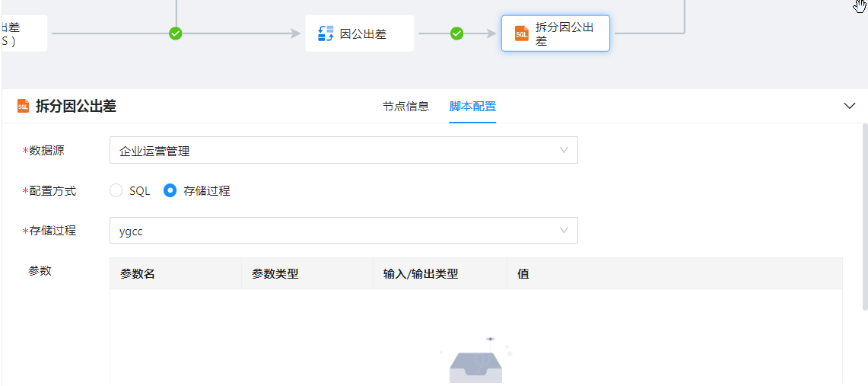Image resolution: width=868 pixels, height=386 pixels.
Task: Select the 拆分因公出差 workflow node
Action: 555,33
